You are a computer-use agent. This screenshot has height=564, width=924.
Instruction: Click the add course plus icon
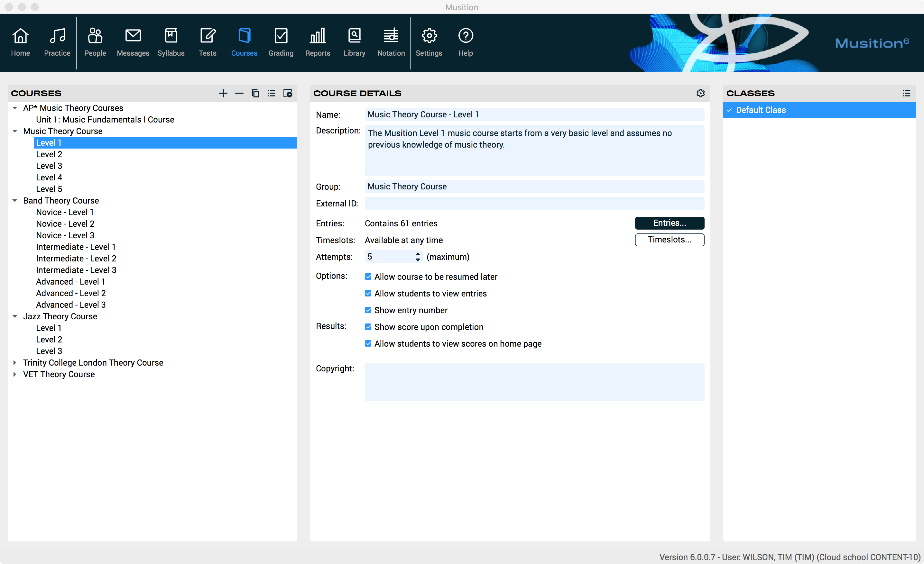[223, 93]
